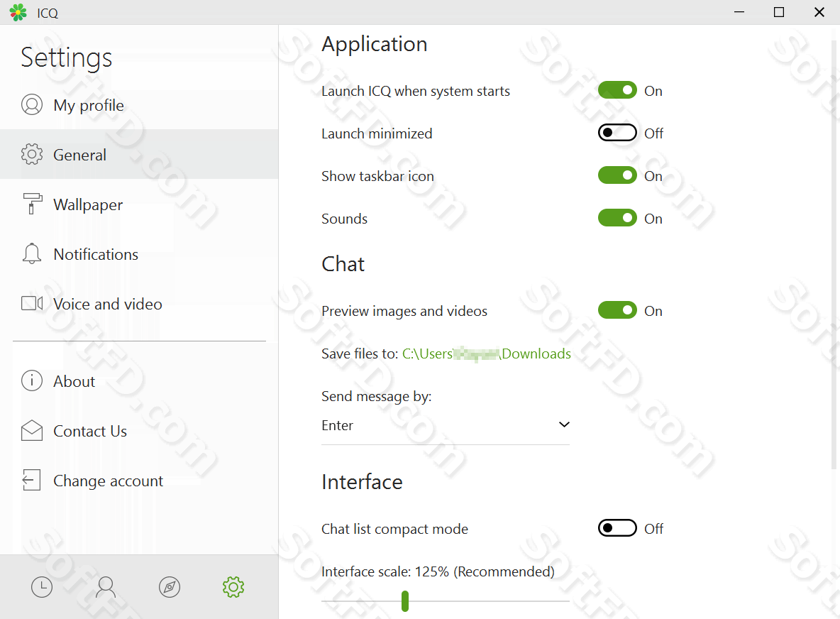
Task: Open the Contact Us page
Action: pyautogui.click(x=139, y=431)
